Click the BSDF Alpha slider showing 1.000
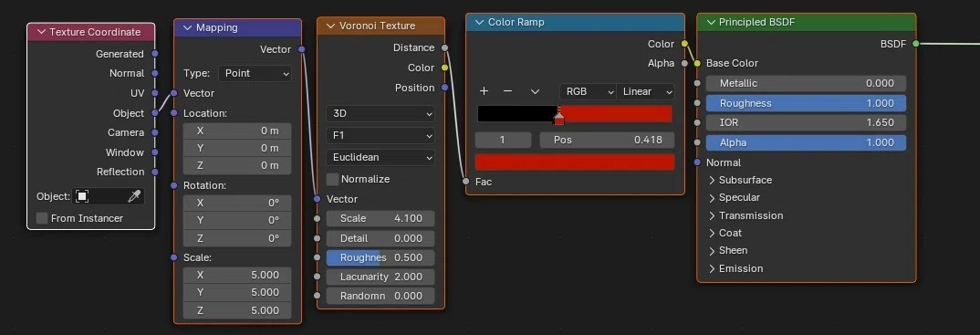 (806, 142)
